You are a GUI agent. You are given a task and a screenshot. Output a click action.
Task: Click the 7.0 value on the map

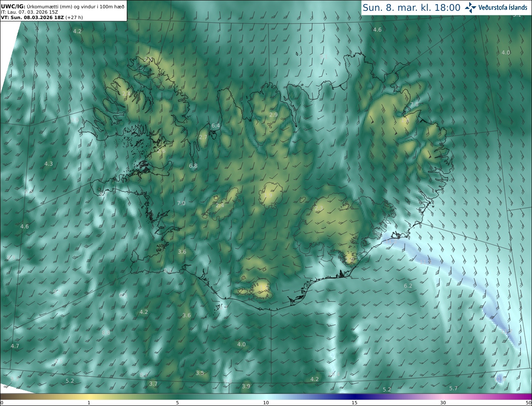click(x=181, y=203)
